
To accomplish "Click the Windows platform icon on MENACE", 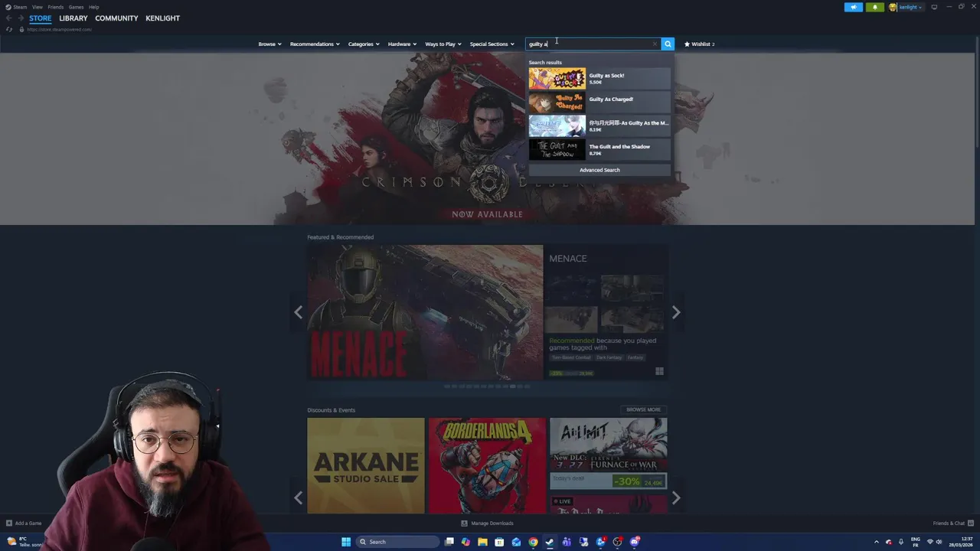I will point(659,372).
